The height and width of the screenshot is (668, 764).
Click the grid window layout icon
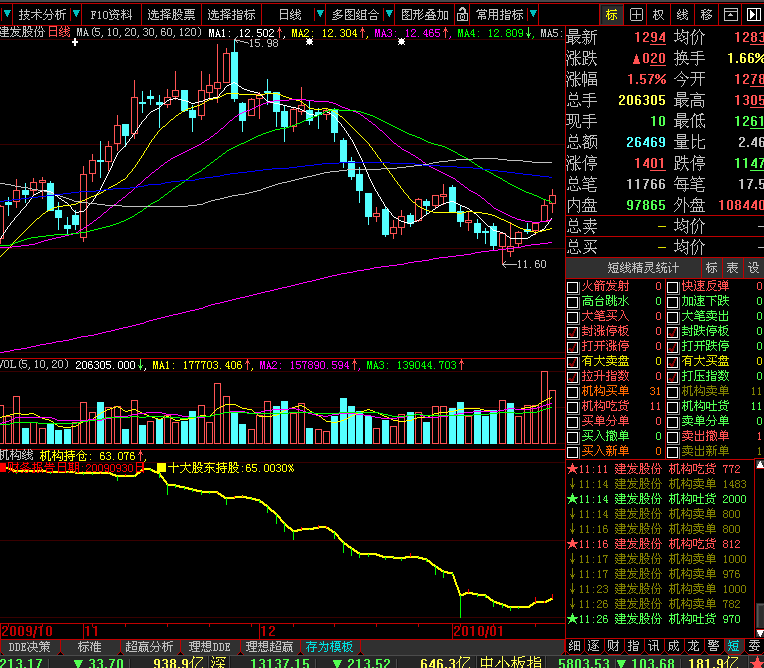pyautogui.click(x=636, y=15)
